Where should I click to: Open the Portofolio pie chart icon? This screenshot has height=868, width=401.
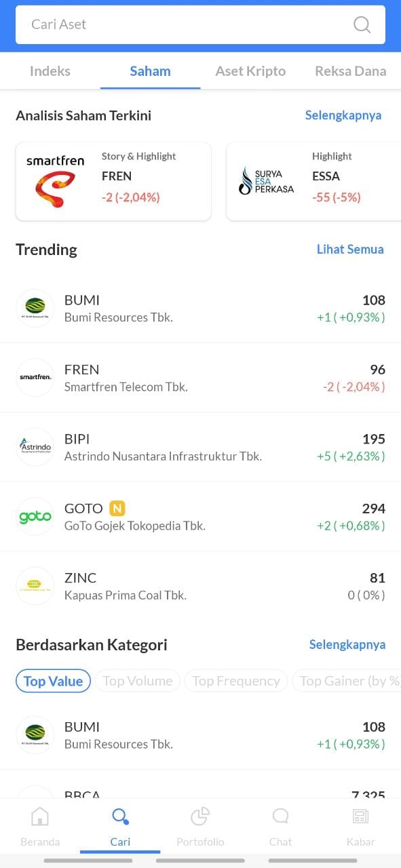tap(200, 816)
